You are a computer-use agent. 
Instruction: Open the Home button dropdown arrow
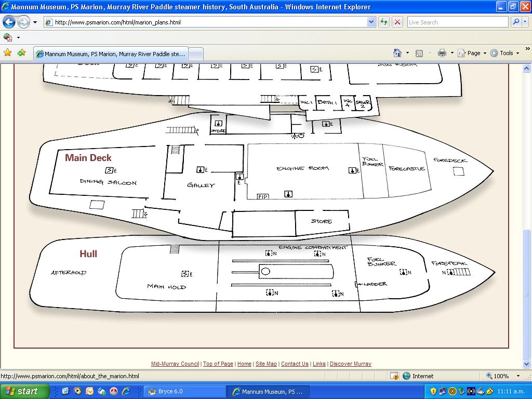click(x=407, y=53)
